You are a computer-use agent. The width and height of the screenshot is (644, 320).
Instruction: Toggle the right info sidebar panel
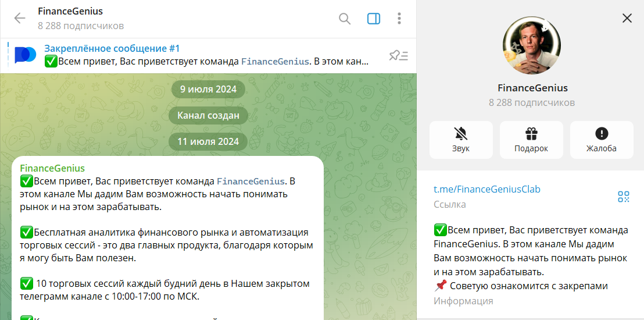(373, 19)
